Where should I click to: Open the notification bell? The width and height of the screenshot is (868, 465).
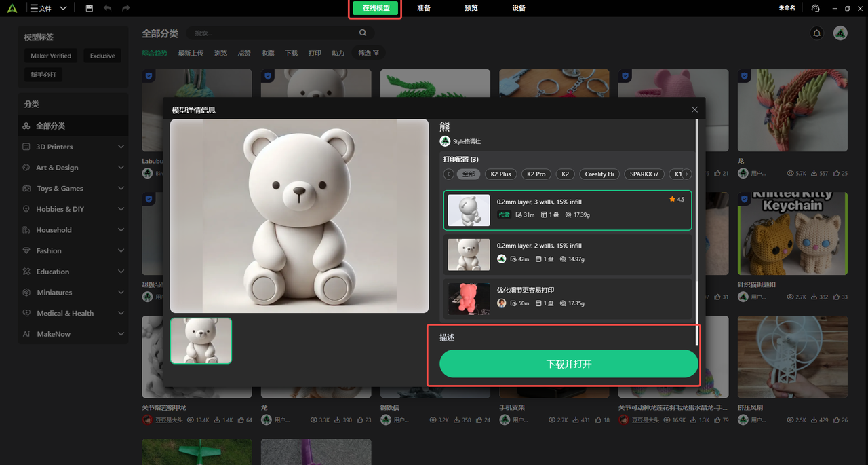pyautogui.click(x=817, y=33)
